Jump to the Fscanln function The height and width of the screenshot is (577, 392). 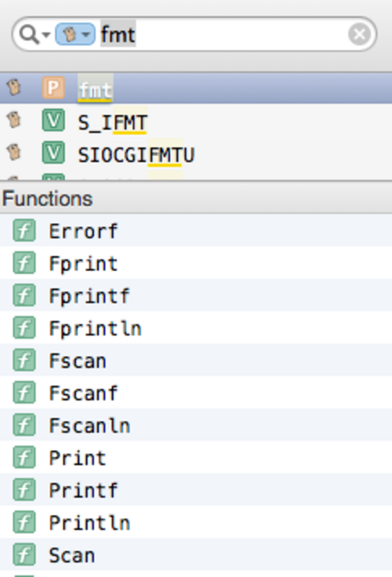pyautogui.click(x=89, y=426)
